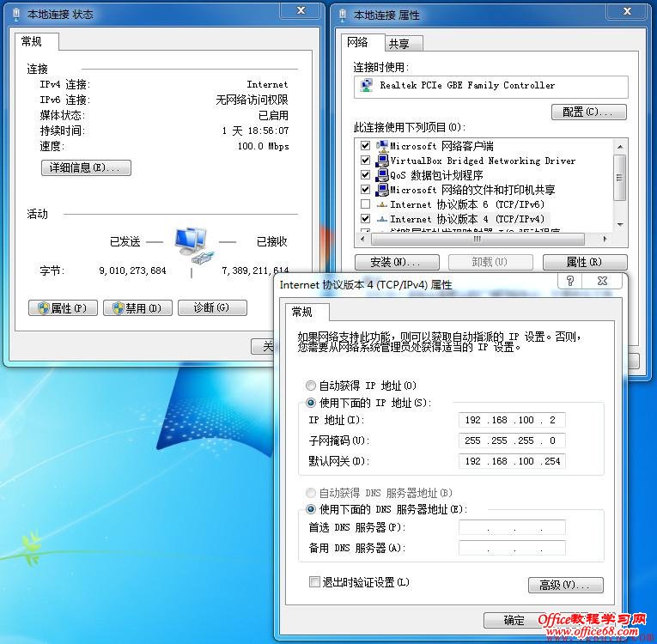Click the TCP/IPv6 protocol item icon
The width and height of the screenshot is (657, 644).
[381, 205]
